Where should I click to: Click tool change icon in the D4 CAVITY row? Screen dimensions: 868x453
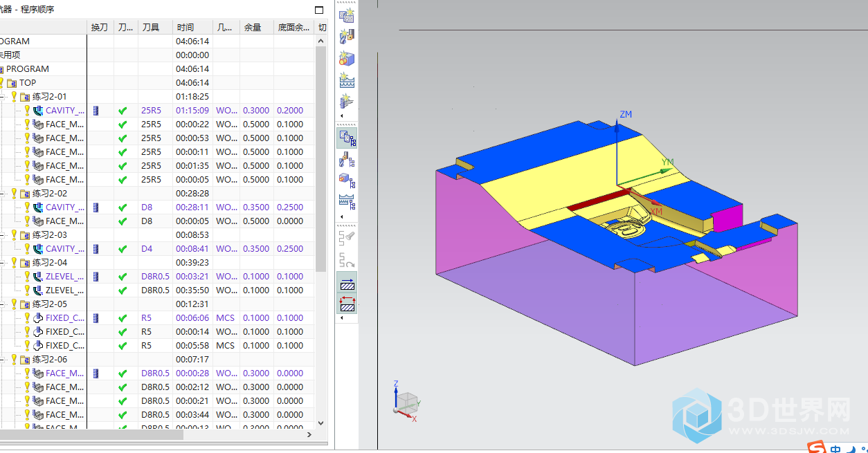[96, 248]
